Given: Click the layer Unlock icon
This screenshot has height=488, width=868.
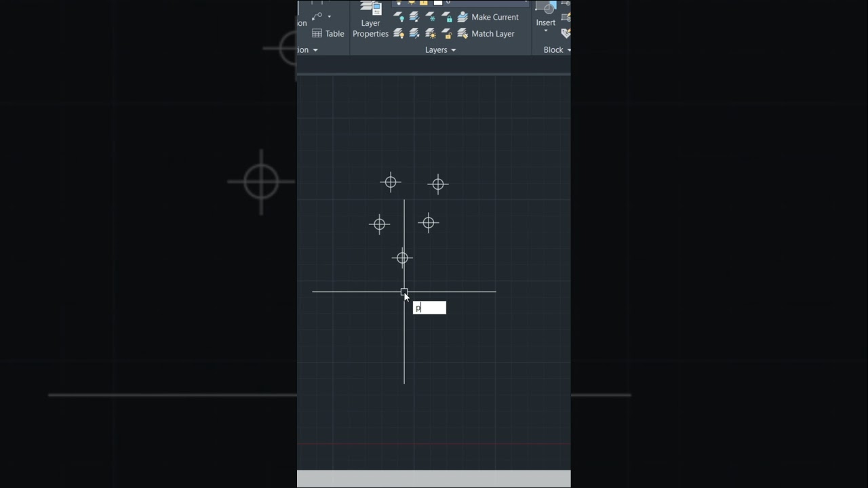Looking at the screenshot, I should point(447,33).
